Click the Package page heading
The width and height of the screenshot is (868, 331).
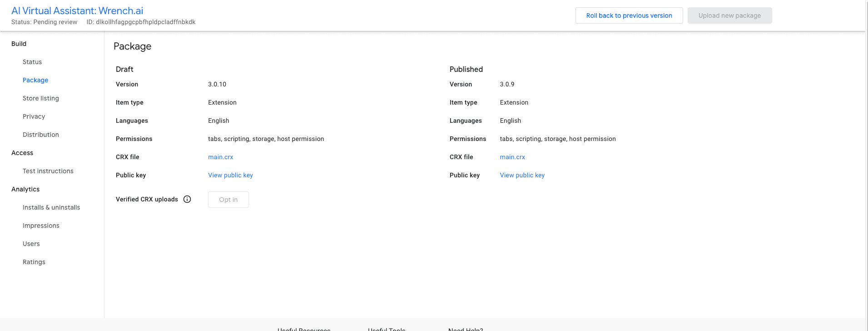click(x=133, y=46)
